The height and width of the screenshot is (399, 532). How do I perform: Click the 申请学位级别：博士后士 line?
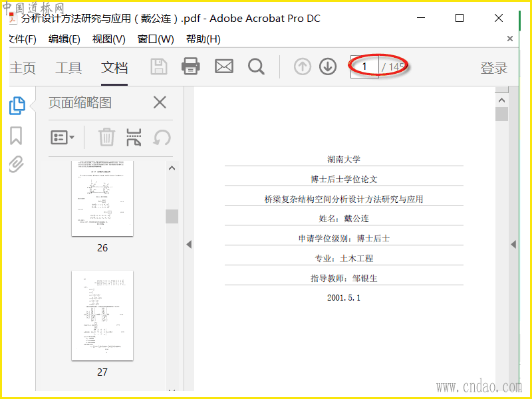[344, 239]
